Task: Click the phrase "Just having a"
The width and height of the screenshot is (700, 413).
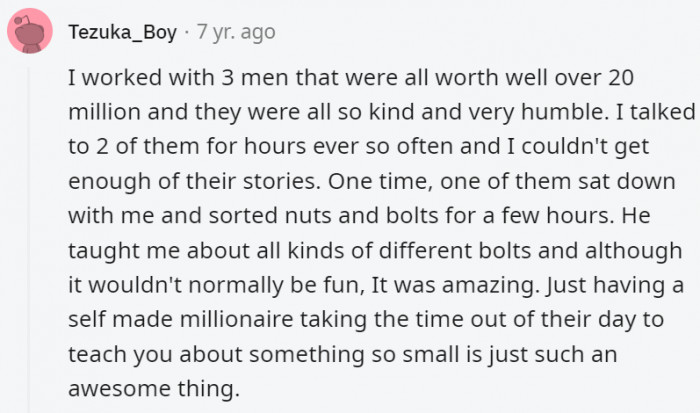Action: click(x=619, y=286)
